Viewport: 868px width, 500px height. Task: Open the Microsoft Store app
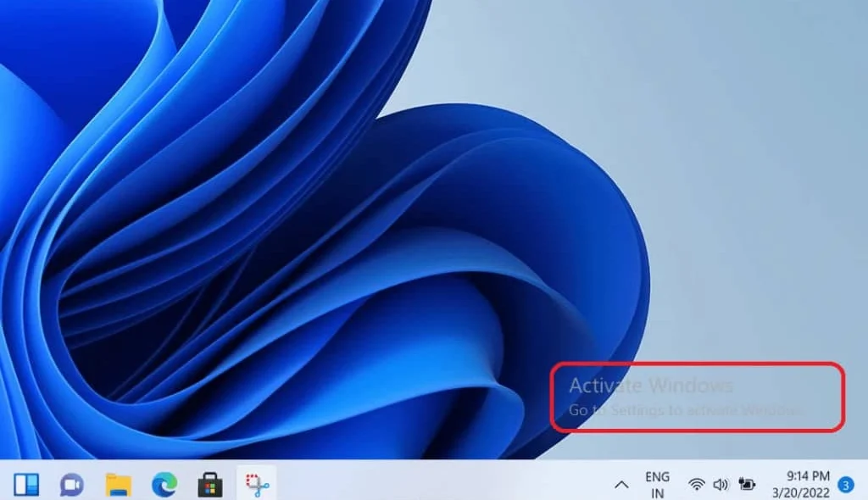209,485
